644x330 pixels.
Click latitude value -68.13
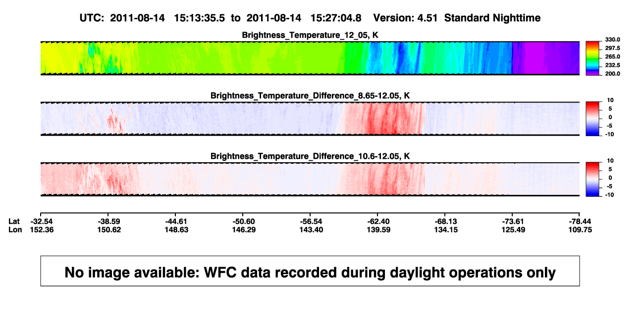click(x=445, y=221)
